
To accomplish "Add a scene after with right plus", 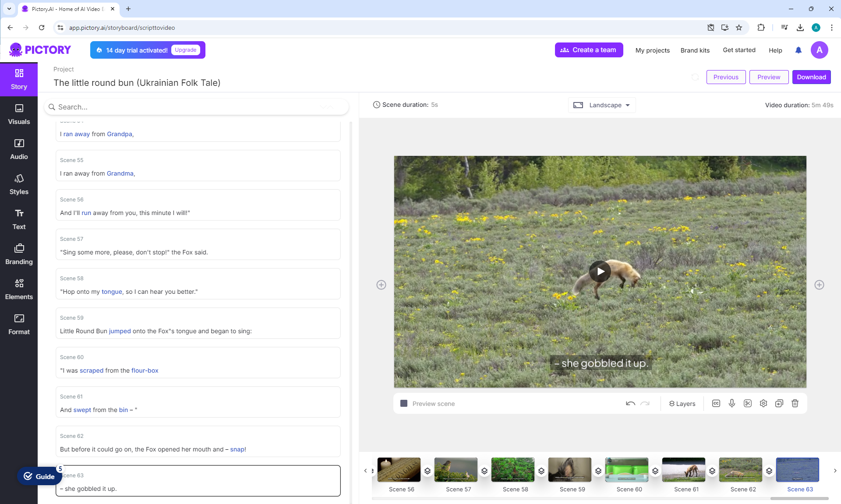I will (x=819, y=285).
